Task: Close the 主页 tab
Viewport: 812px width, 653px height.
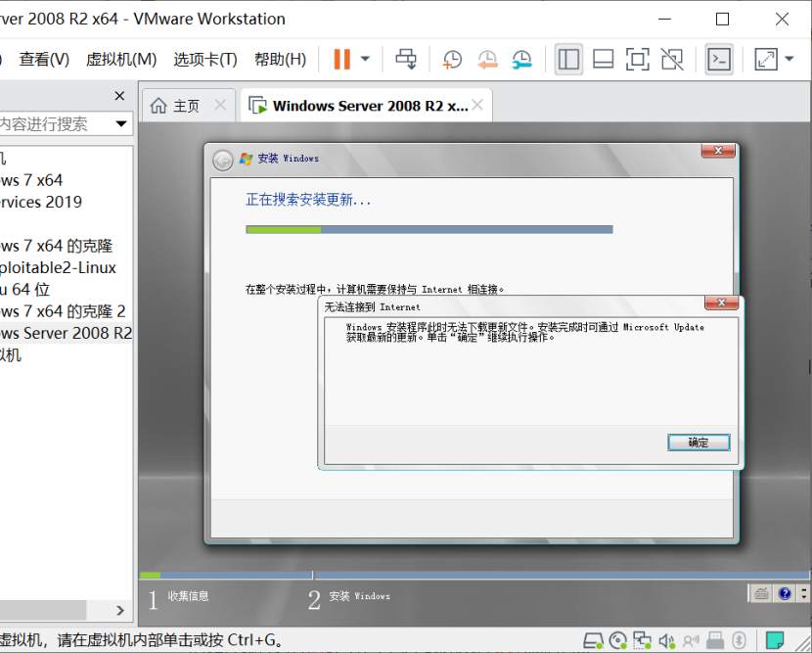Action: tap(220, 105)
